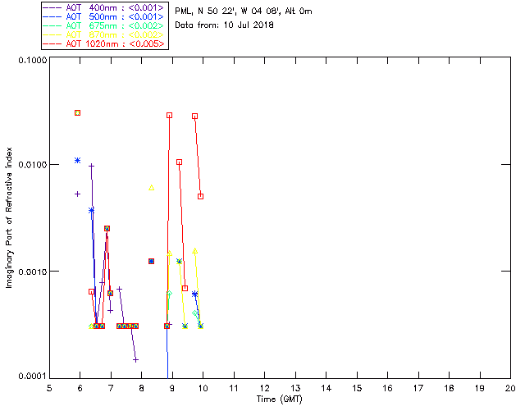Image resolution: width=525 pixels, height=420 pixels.
Task: Click the x-axis tick label 16
Action: pyautogui.click(x=387, y=388)
